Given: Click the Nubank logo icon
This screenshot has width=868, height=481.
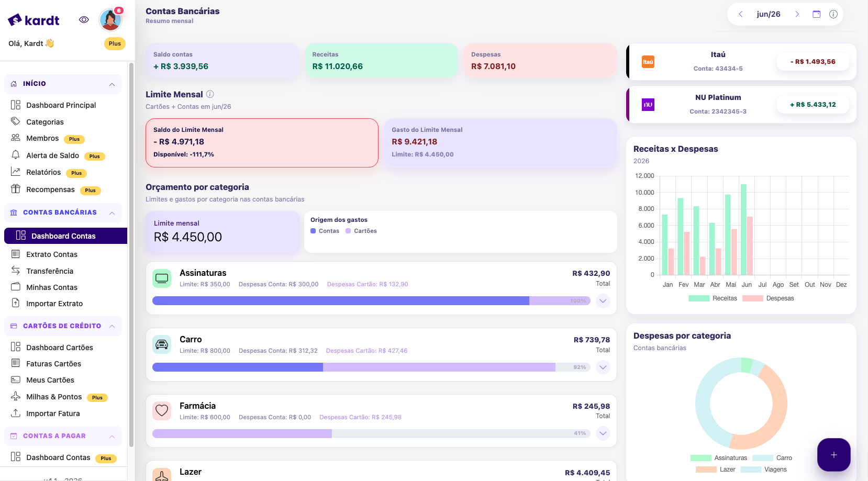Looking at the screenshot, I should pos(648,105).
